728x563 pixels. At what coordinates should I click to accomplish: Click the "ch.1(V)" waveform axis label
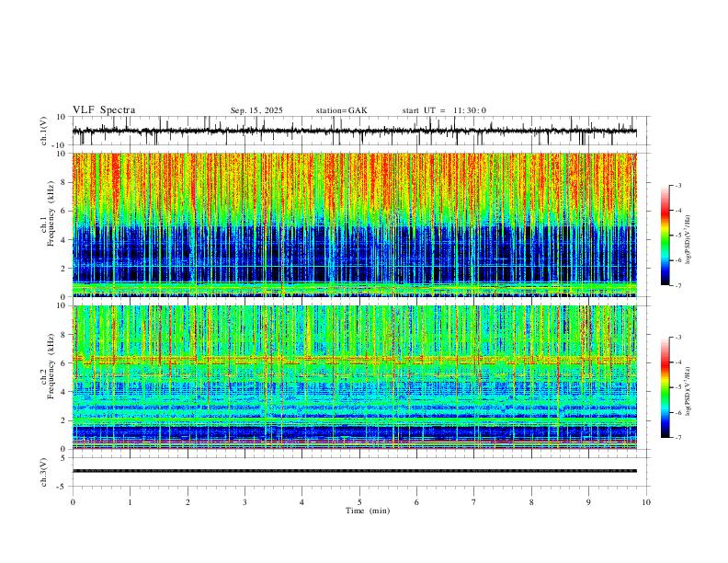(44, 131)
